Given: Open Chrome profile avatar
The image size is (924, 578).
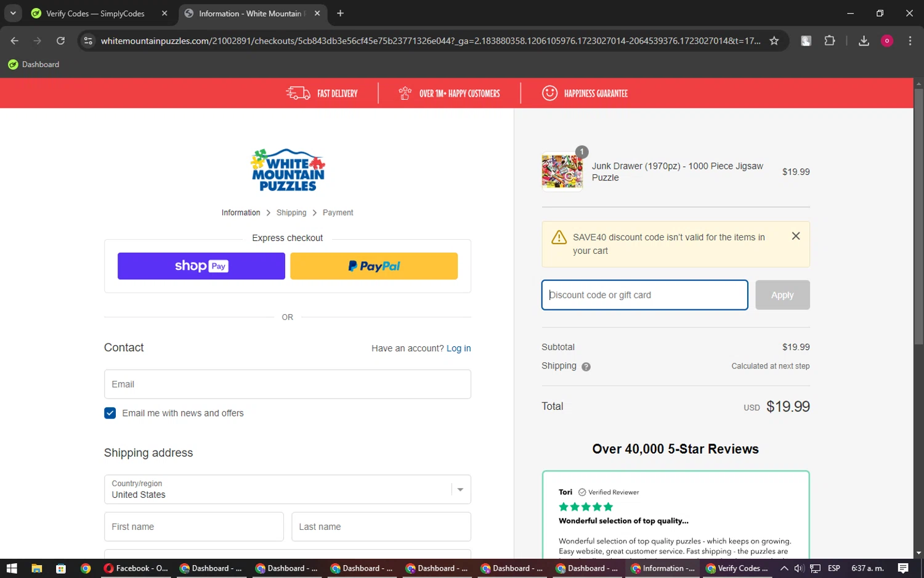Looking at the screenshot, I should (x=887, y=41).
